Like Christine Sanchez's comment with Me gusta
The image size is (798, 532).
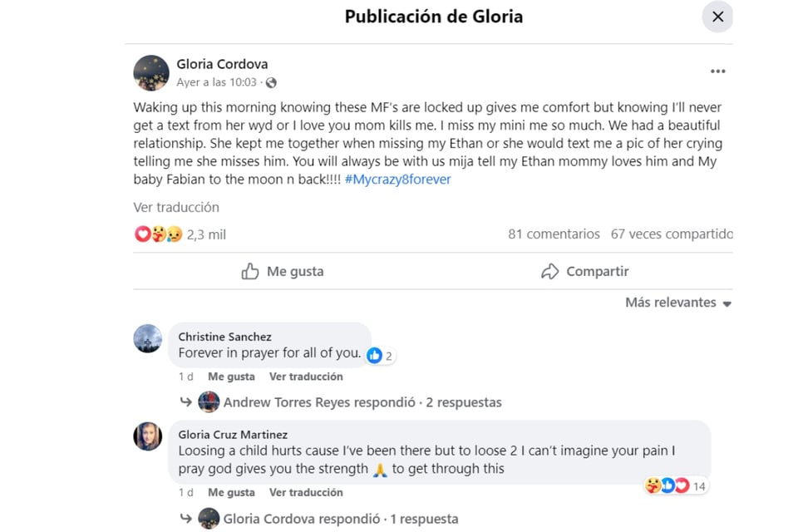(232, 377)
